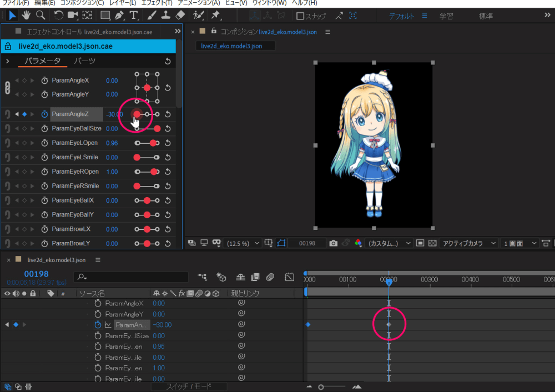Click the live2d_eko.model3.json flowchart breadcrumb
Viewport: 555px width, 392px height.
coord(231,46)
